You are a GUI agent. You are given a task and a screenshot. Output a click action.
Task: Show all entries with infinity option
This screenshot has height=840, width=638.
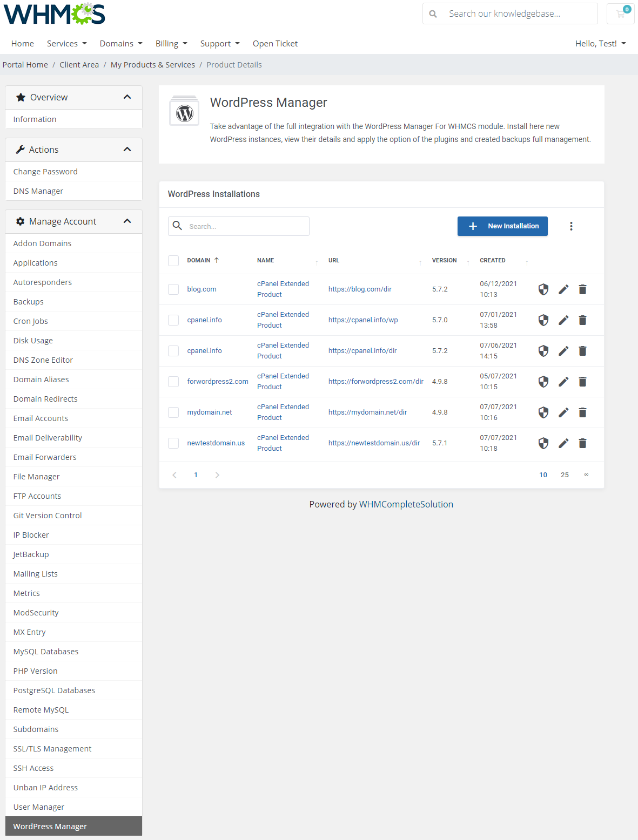click(586, 475)
